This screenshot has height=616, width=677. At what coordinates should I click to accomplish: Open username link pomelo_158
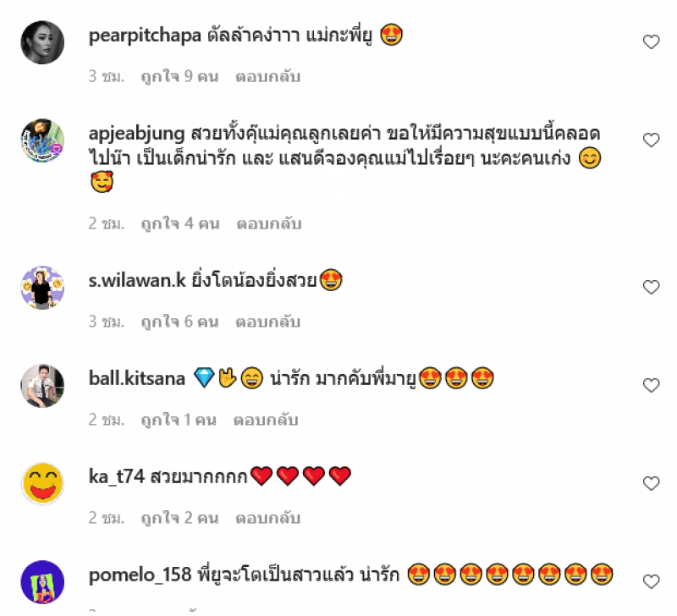click(140, 575)
